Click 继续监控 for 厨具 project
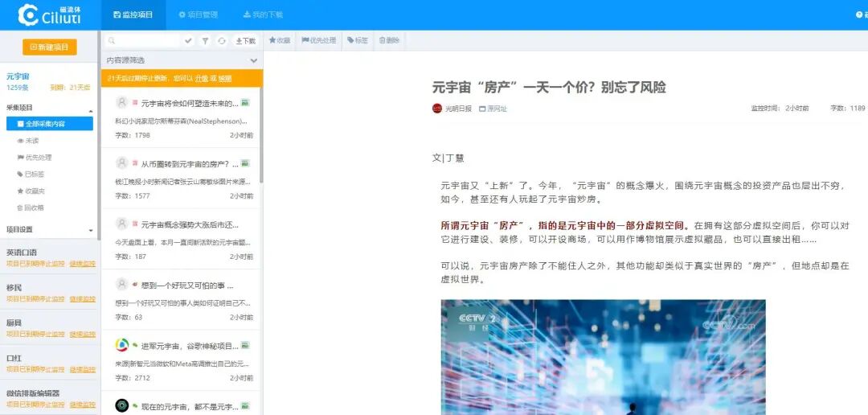 tap(83, 334)
